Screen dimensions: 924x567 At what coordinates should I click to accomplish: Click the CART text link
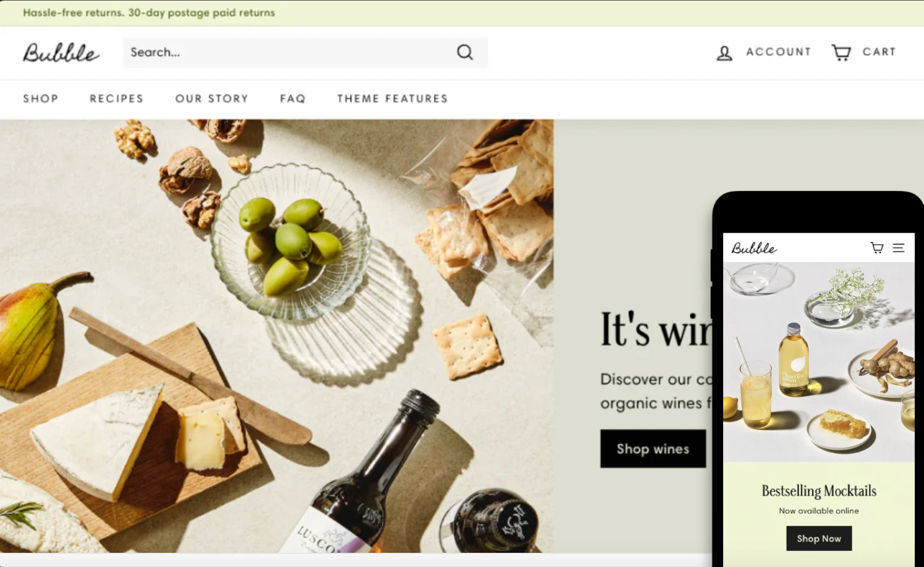tap(879, 52)
